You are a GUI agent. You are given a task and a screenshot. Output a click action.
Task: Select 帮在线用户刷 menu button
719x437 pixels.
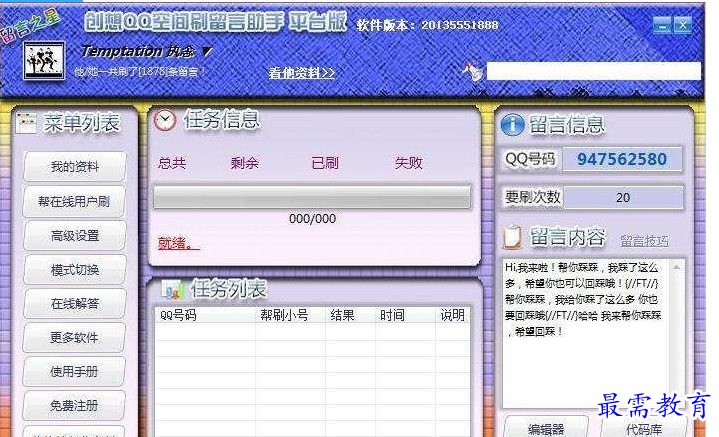coord(74,201)
